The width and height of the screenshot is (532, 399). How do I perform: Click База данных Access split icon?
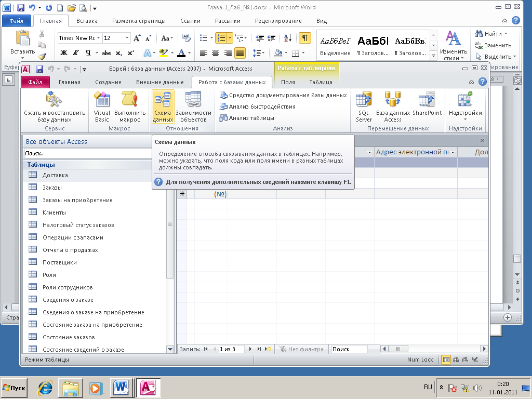393,106
